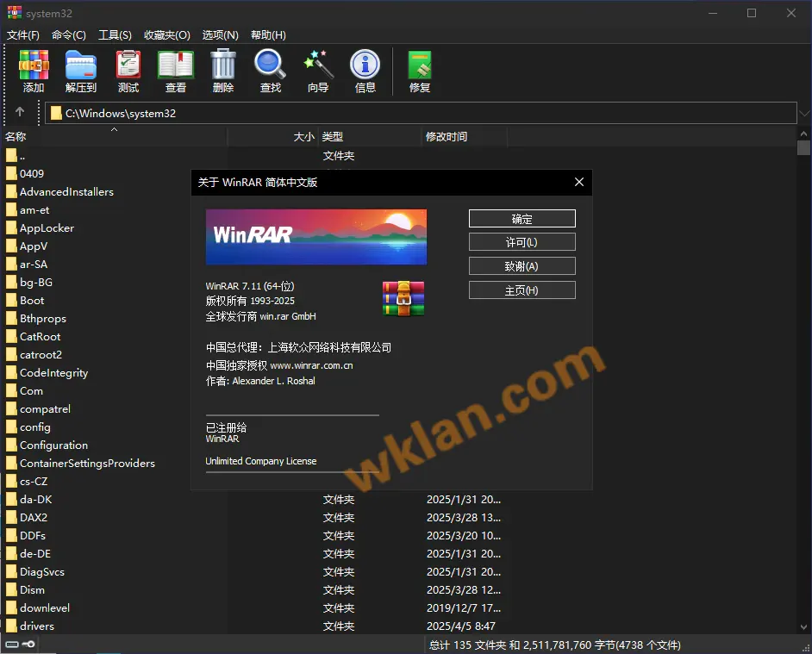
Task: Click the Home page 主页(H) button
Action: pos(522,290)
